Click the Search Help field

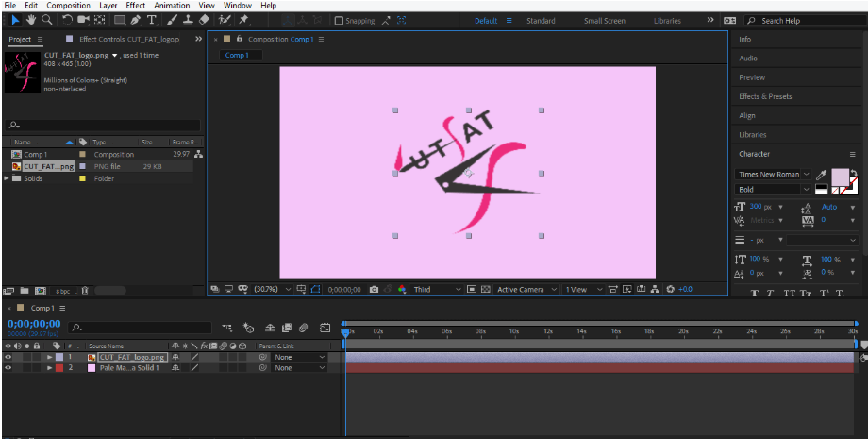click(x=804, y=21)
